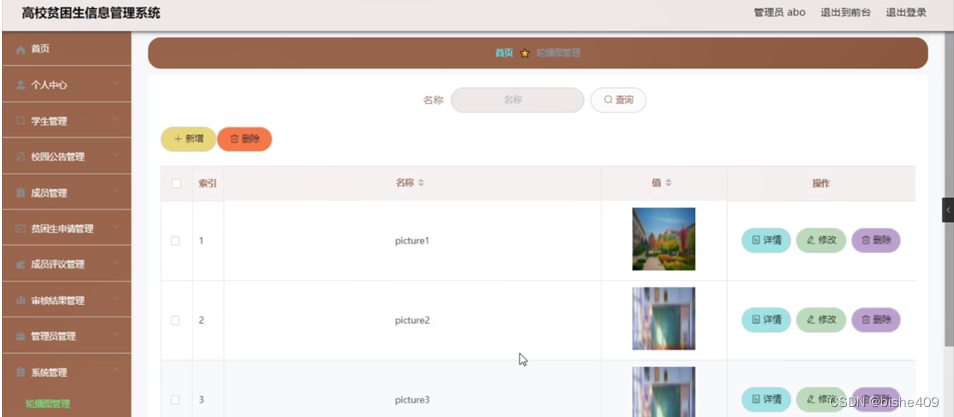Click 删除 for picture2
954x417 pixels.
(x=876, y=320)
